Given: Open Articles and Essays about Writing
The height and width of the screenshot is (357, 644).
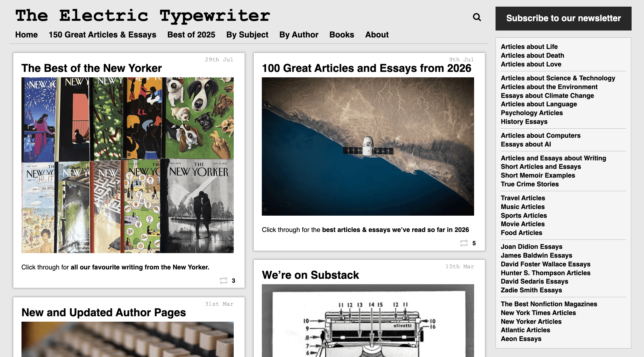Looking at the screenshot, I should pos(553,158).
